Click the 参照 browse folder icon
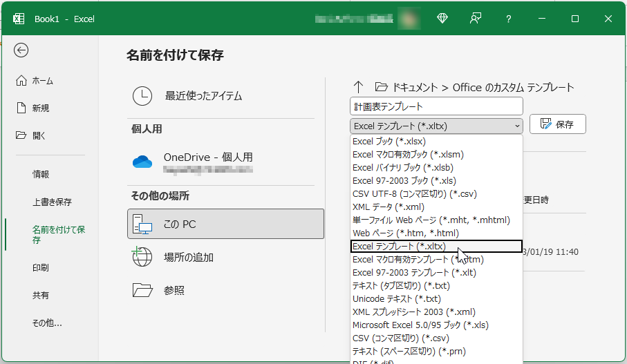This screenshot has width=627, height=364. click(142, 290)
